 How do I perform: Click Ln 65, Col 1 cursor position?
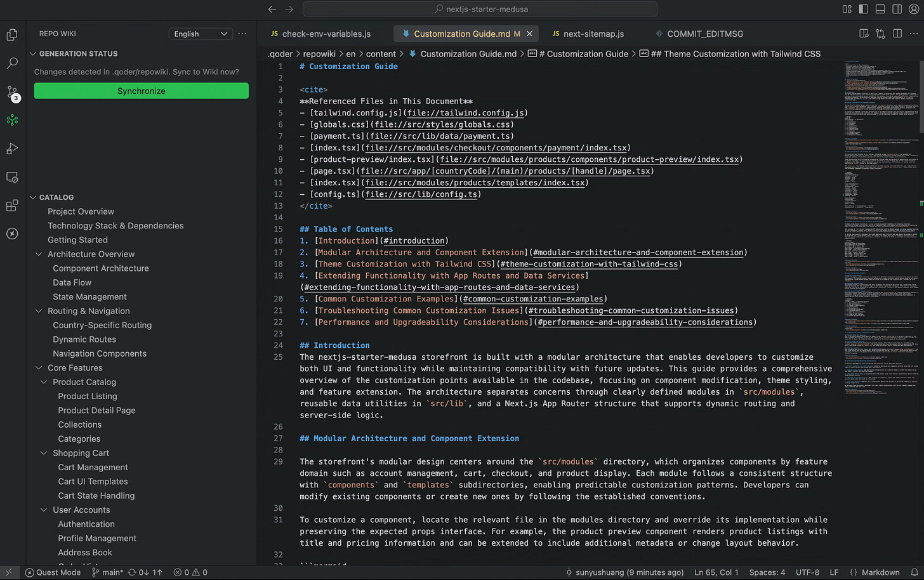tap(716, 572)
